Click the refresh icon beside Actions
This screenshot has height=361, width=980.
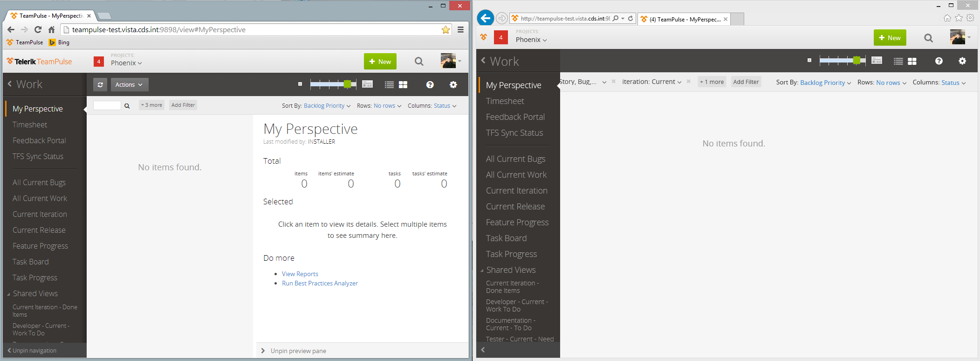coord(100,84)
